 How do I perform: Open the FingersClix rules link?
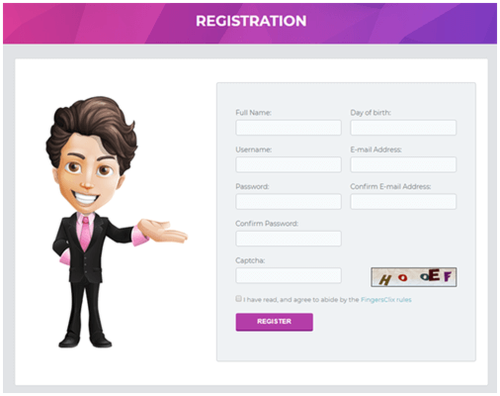point(386,300)
